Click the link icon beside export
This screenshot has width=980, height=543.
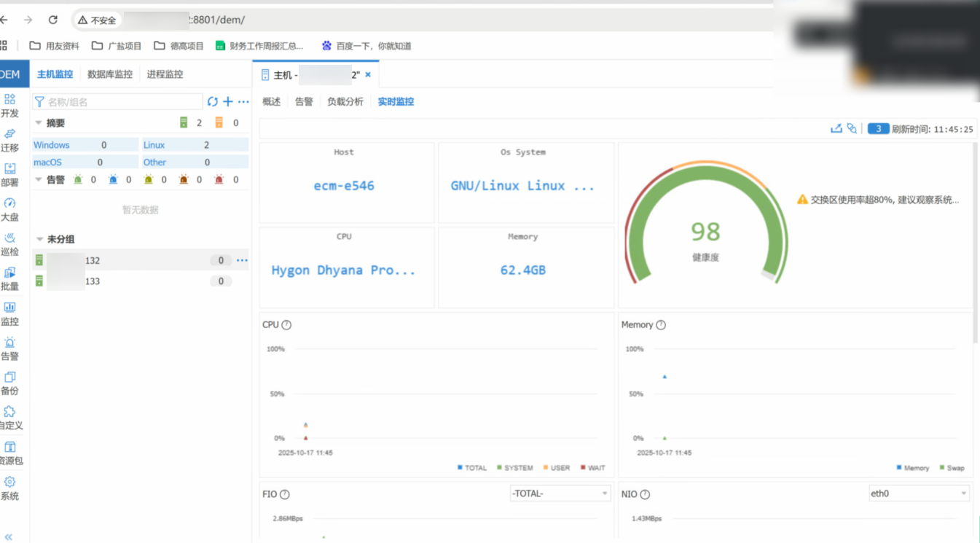[x=852, y=128]
